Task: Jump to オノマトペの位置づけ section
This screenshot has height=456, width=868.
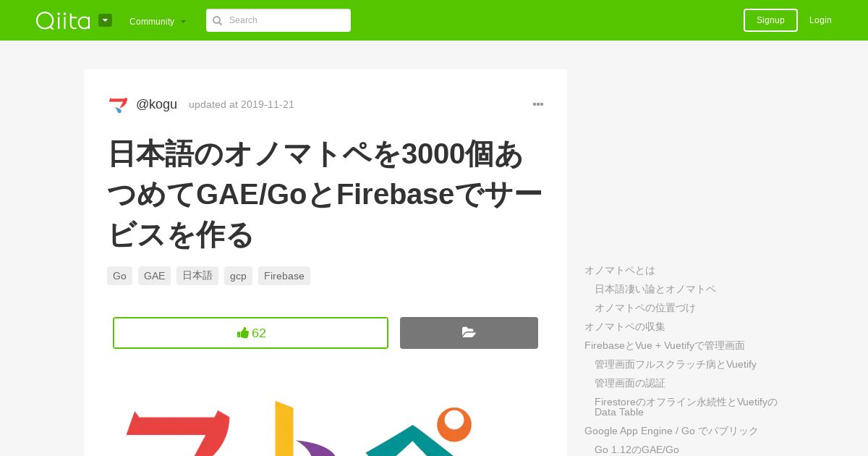Action: (x=645, y=308)
